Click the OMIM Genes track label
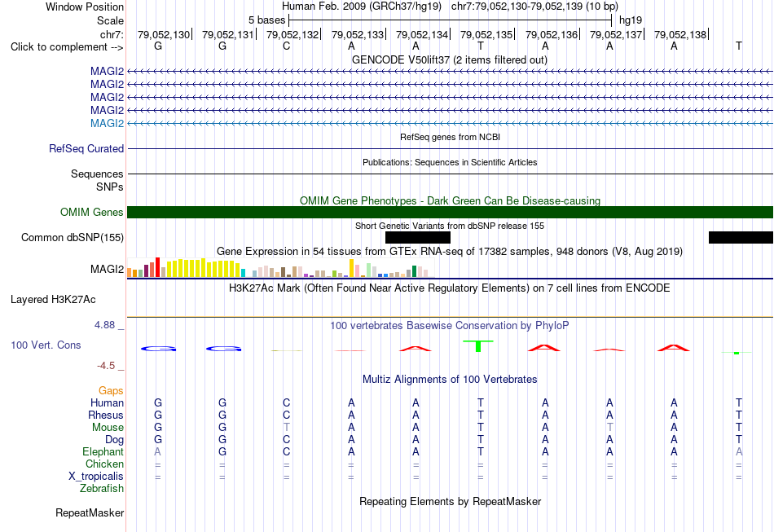Screen dimensions: 774x532 92,212
